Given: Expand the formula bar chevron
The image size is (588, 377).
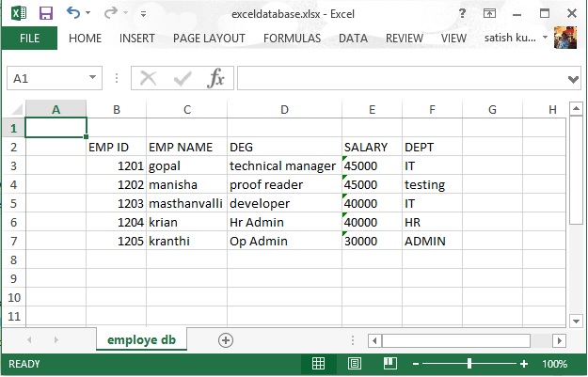Looking at the screenshot, I should tap(574, 79).
